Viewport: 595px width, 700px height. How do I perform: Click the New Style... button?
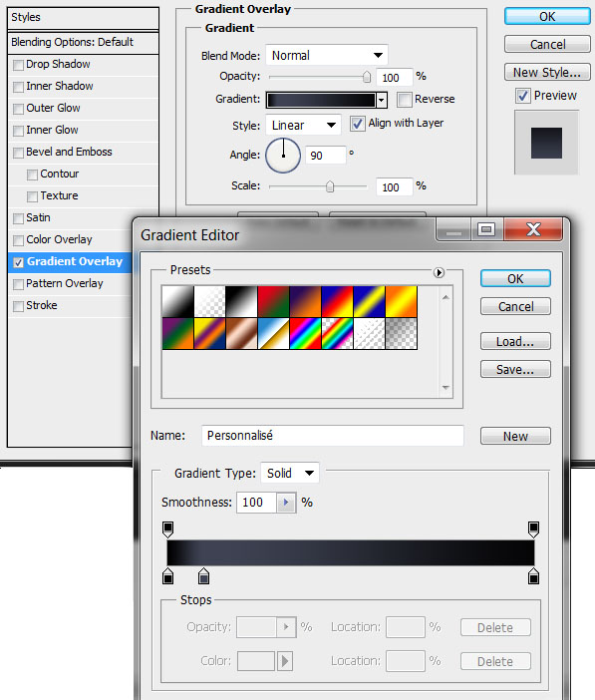(547, 72)
